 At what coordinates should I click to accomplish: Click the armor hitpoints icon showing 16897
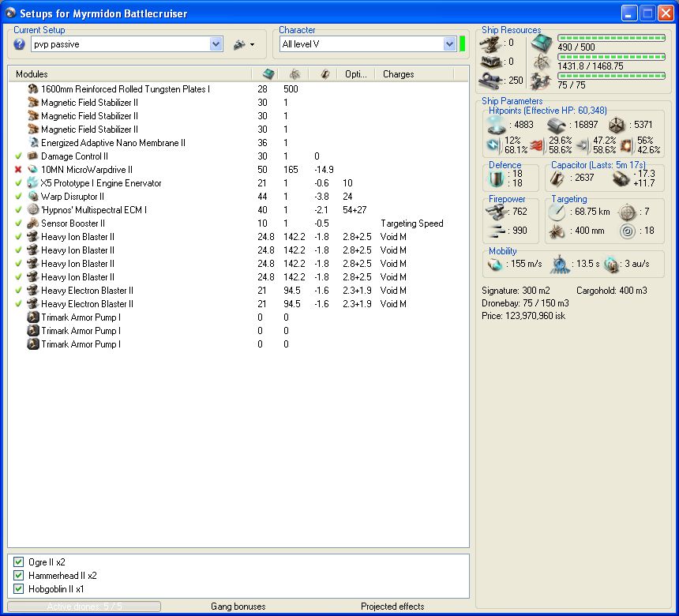coord(556,125)
